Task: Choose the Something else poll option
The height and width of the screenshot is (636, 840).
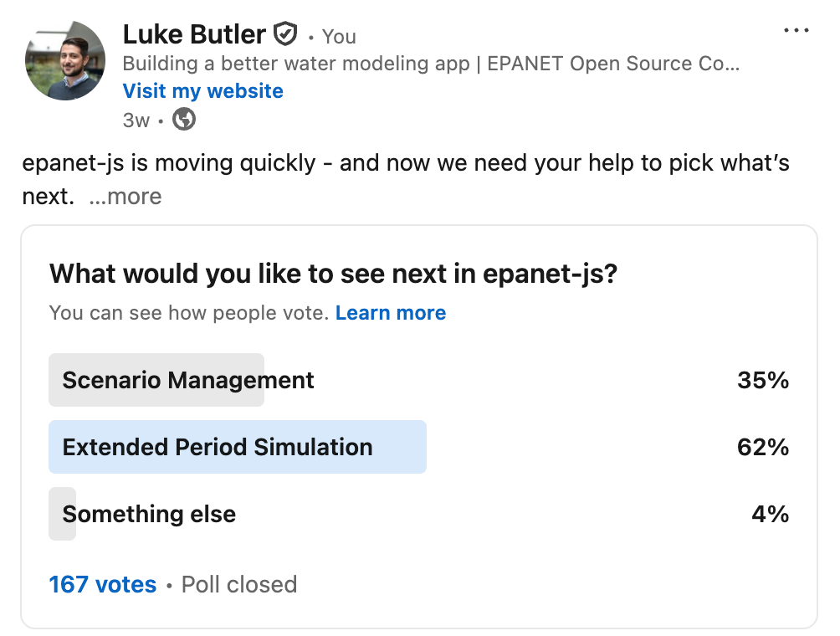Action: pos(149,513)
